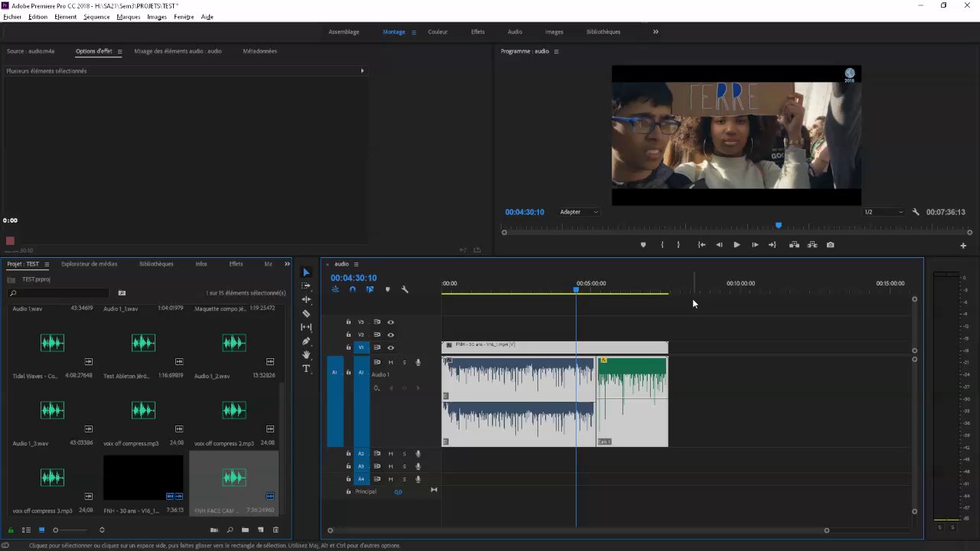Viewport: 980px width, 551px height.
Task: Open timeline display settings wrench
Action: point(405,289)
